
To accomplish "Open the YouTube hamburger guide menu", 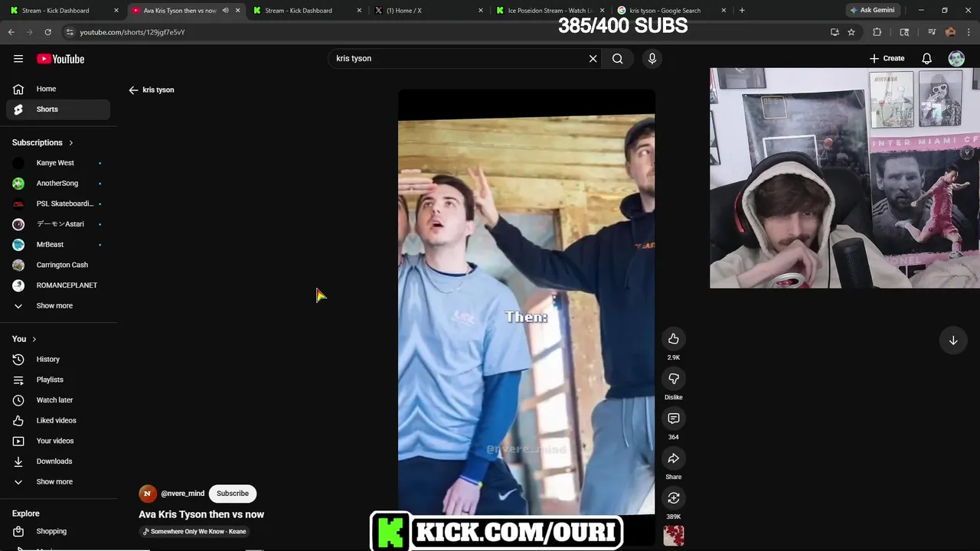I will (18, 59).
